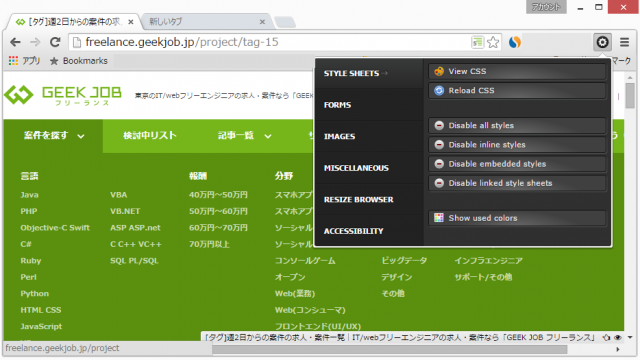This screenshot has height=360, width=640.
Task: Reload the page with refresh icon
Action: (x=55, y=42)
